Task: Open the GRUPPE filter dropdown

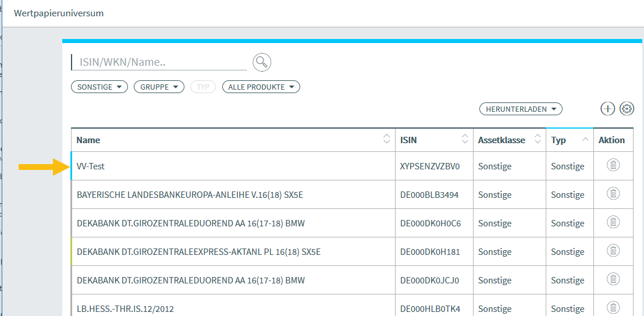Action: pos(159,87)
